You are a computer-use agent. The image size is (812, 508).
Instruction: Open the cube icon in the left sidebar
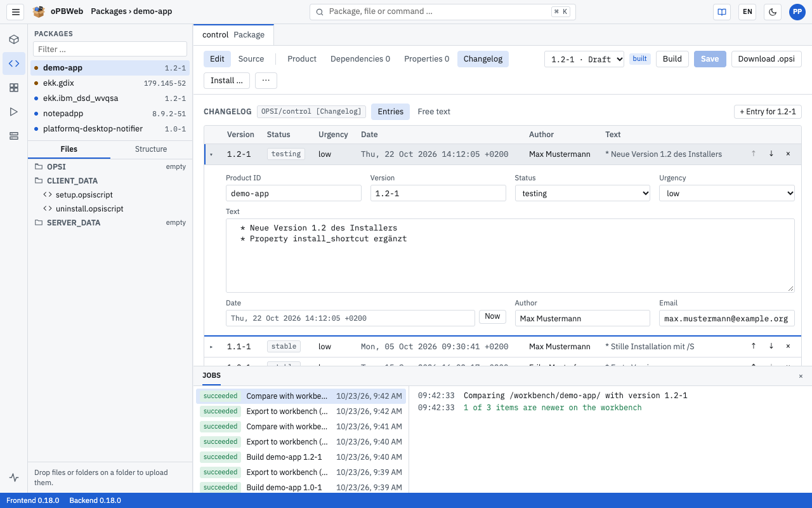coord(14,39)
